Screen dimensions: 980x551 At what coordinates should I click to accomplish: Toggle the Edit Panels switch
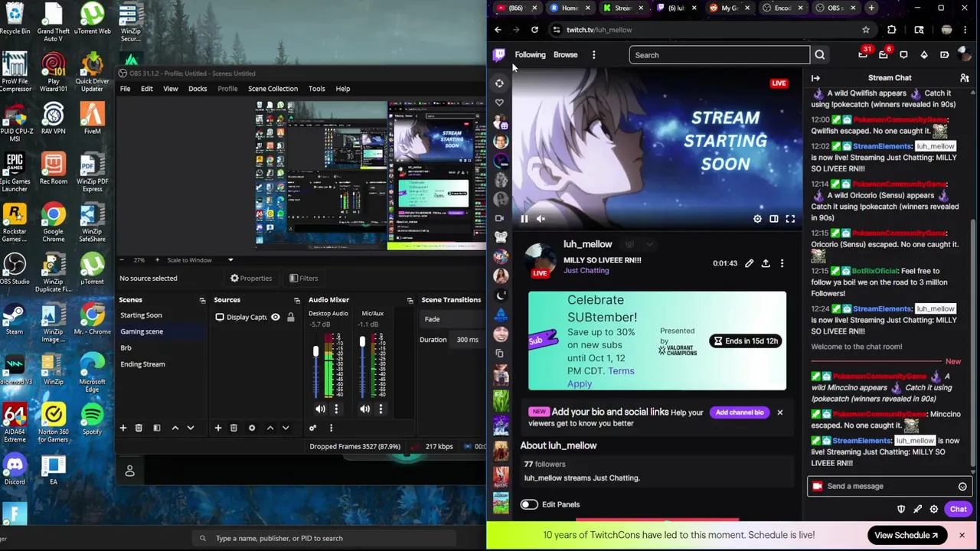[x=529, y=504]
